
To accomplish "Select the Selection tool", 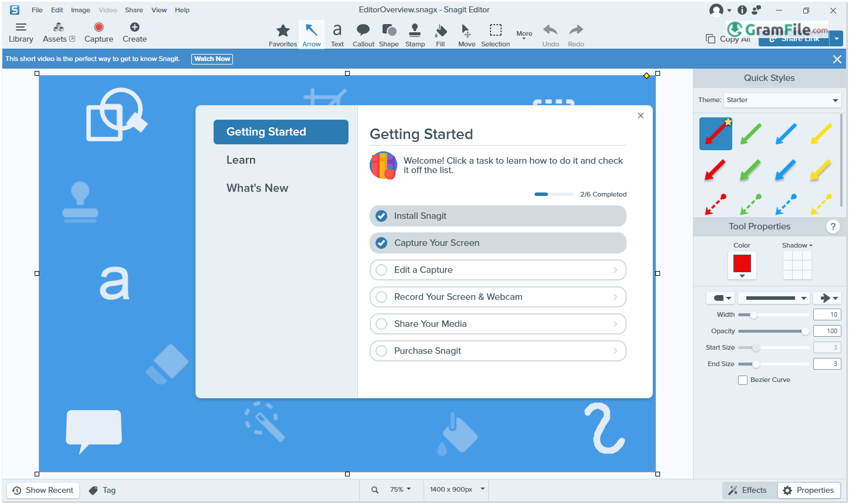I will coord(495,35).
